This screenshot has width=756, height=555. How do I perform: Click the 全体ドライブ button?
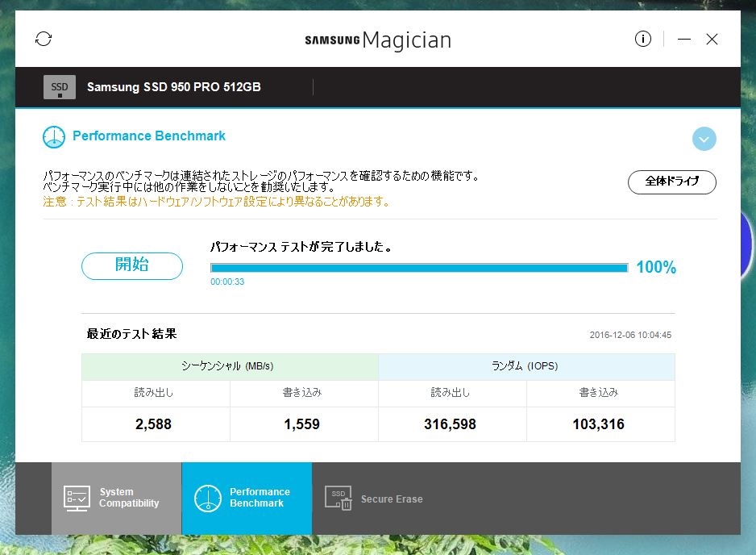[671, 182]
